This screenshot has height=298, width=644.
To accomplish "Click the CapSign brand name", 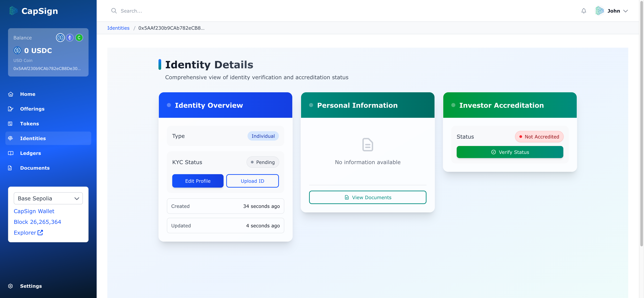I will [x=40, y=11].
